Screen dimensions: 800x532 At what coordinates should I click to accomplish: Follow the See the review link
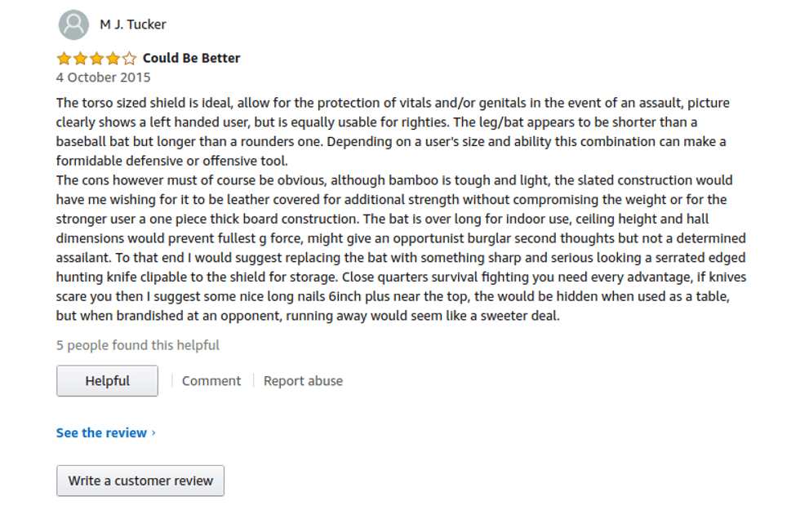pos(101,433)
